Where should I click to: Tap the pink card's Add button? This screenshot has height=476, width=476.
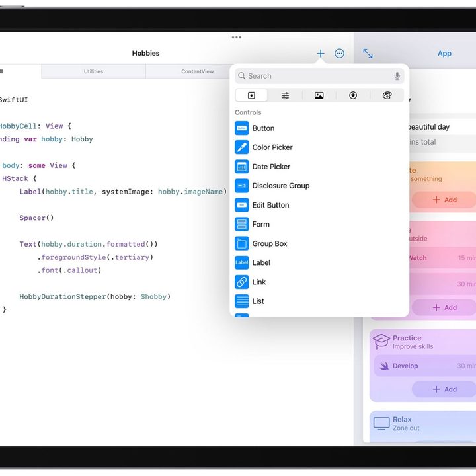444,307
